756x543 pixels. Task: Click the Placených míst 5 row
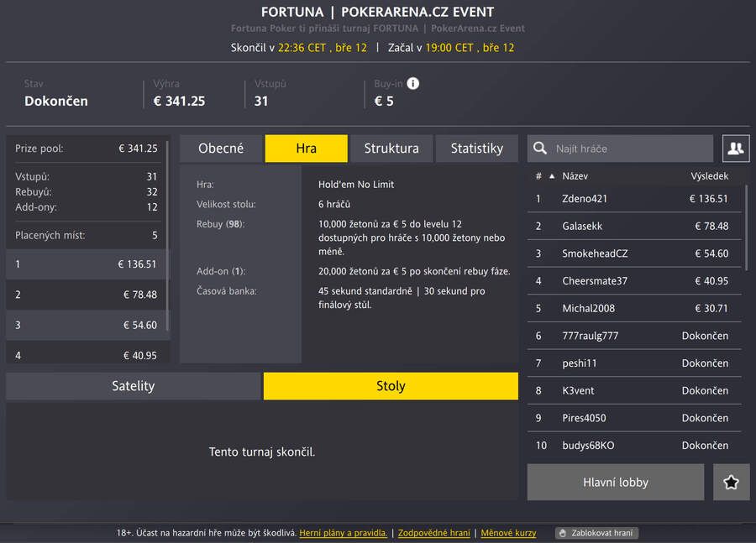[87, 235]
